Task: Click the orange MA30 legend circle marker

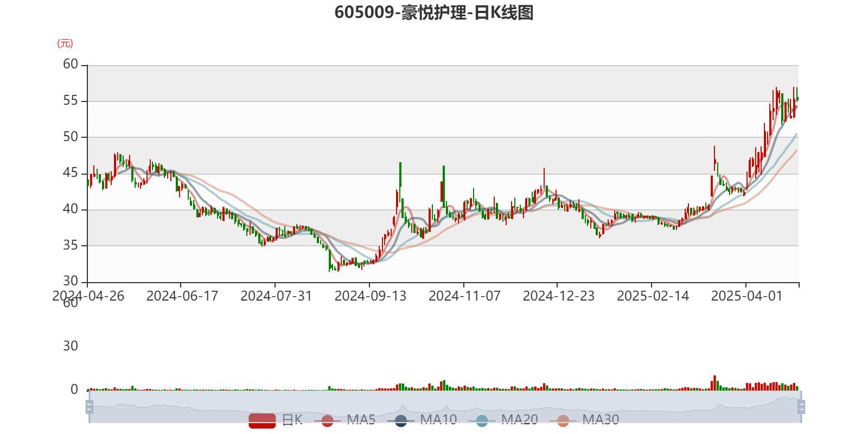Action: click(563, 420)
